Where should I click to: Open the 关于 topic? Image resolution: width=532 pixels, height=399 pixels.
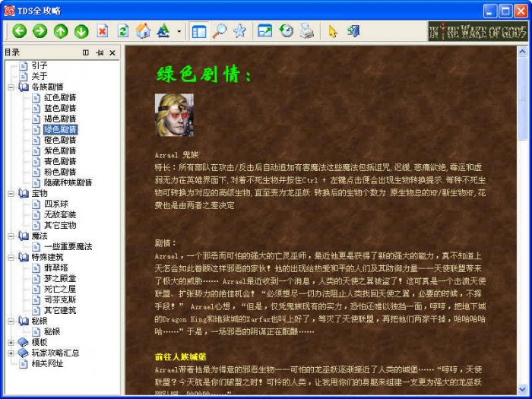point(40,76)
